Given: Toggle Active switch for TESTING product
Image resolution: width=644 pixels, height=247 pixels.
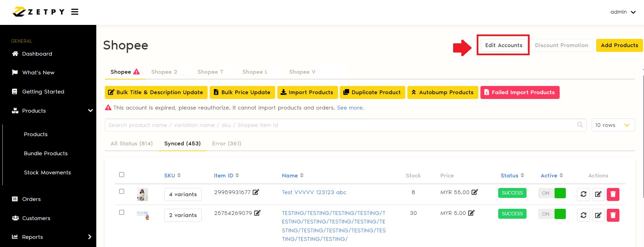Looking at the screenshot, I should tap(552, 214).
